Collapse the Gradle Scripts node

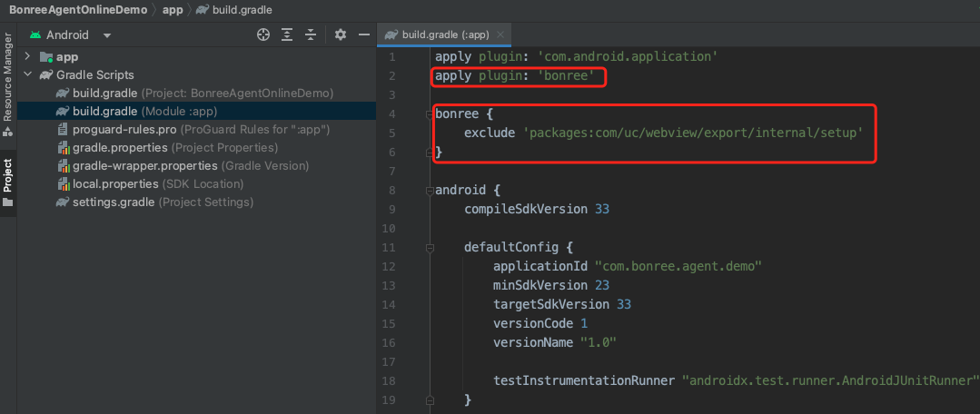28,74
